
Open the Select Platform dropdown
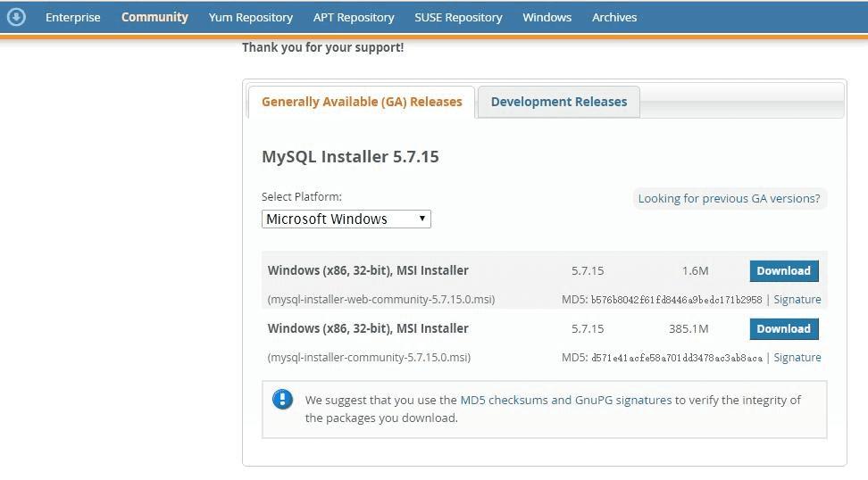346,219
